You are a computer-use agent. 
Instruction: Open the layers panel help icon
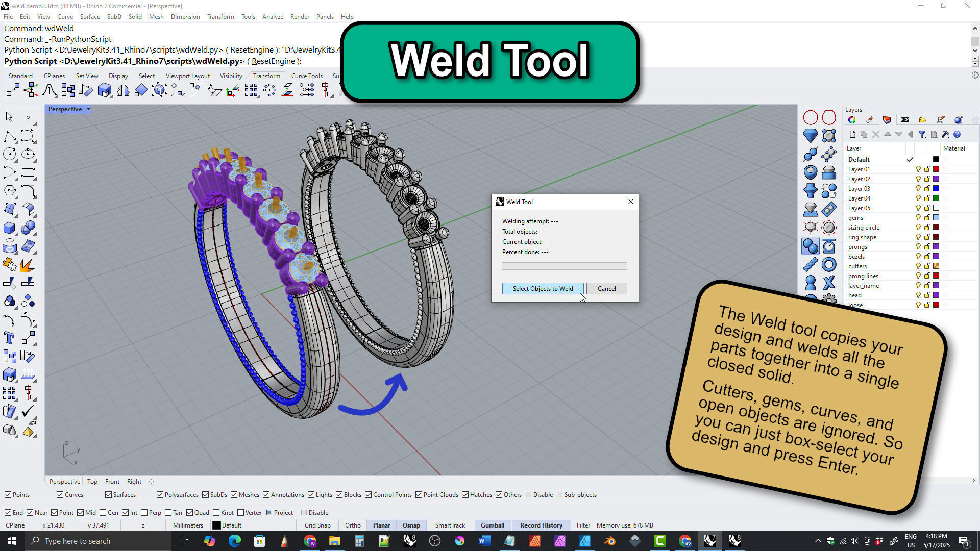tap(957, 135)
